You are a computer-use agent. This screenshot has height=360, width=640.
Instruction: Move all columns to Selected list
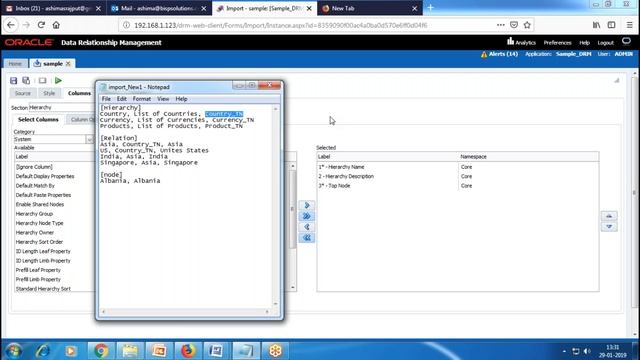(x=307, y=216)
